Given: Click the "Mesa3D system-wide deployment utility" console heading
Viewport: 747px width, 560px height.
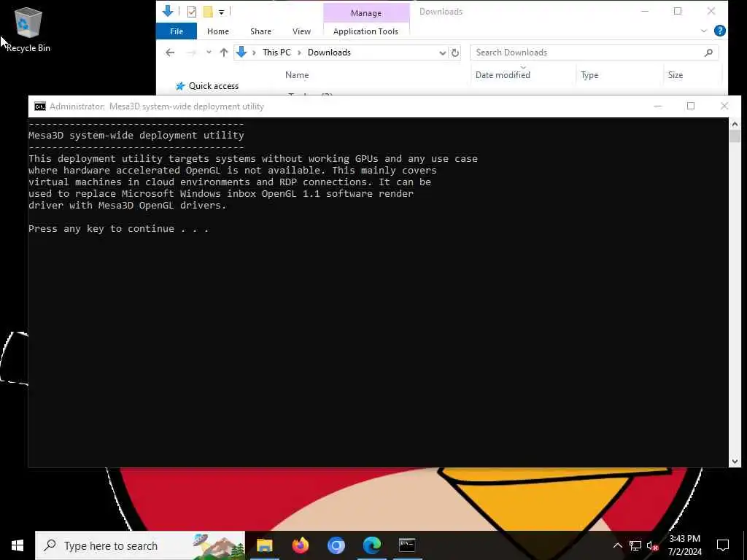Looking at the screenshot, I should point(136,135).
